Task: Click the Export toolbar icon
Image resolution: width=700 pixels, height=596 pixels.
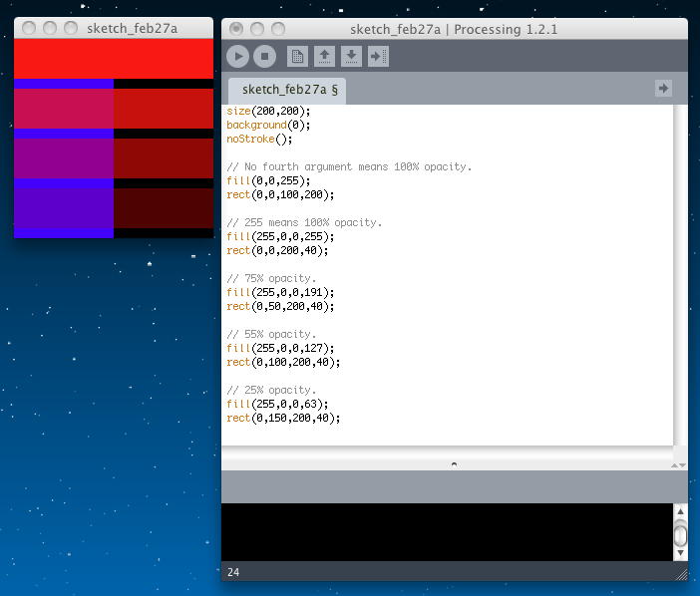Action: click(378, 57)
